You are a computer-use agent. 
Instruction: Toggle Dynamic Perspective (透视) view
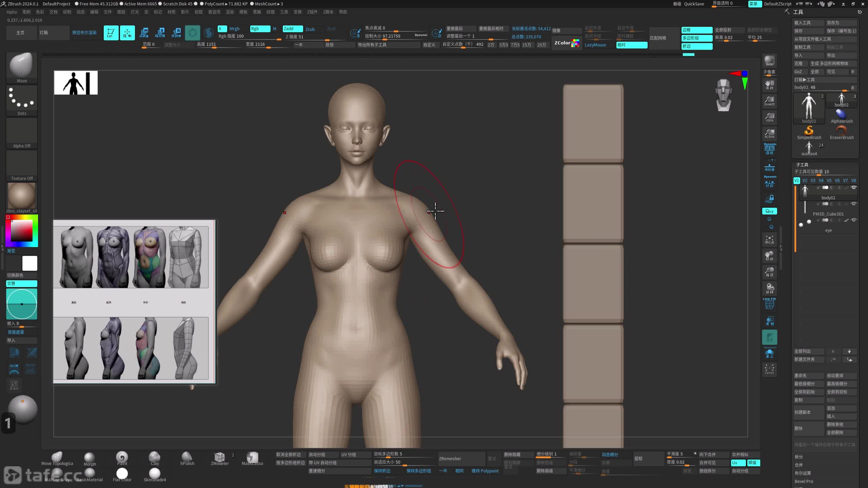click(769, 149)
